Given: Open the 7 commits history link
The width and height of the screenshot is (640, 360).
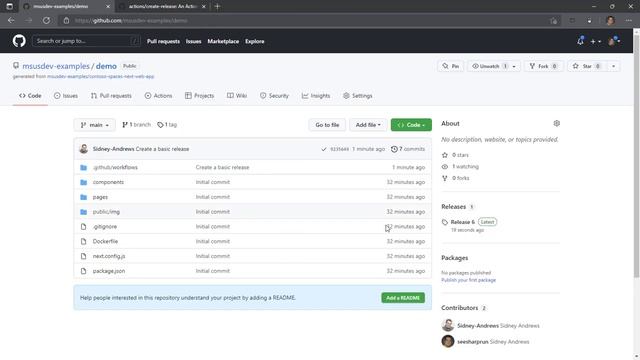Looking at the screenshot, I should point(408,149).
